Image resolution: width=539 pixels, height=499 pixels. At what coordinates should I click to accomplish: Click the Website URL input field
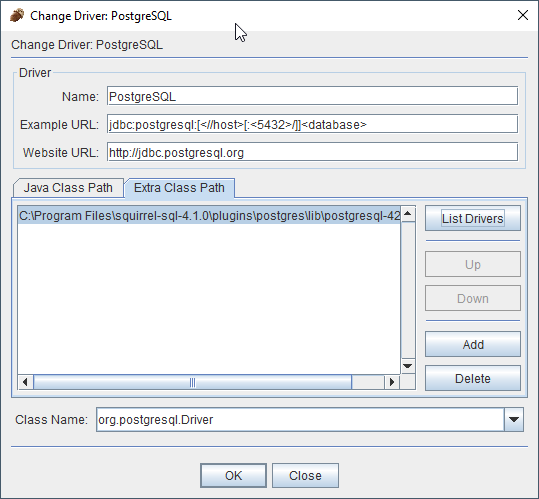(x=312, y=152)
